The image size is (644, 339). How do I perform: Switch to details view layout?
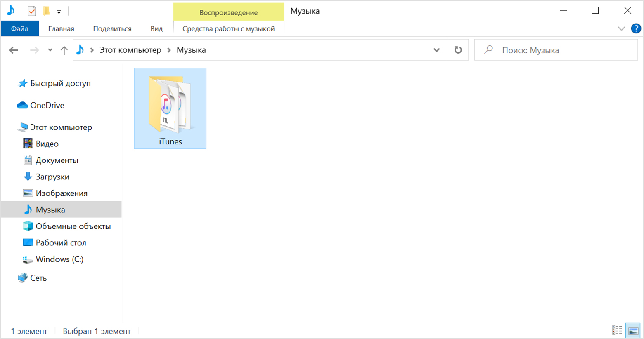(x=617, y=330)
